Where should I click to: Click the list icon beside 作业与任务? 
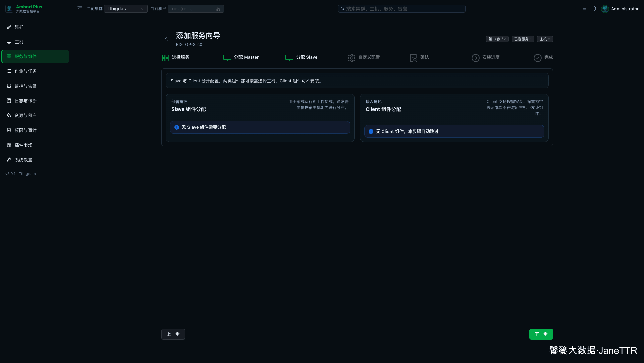pos(9,71)
